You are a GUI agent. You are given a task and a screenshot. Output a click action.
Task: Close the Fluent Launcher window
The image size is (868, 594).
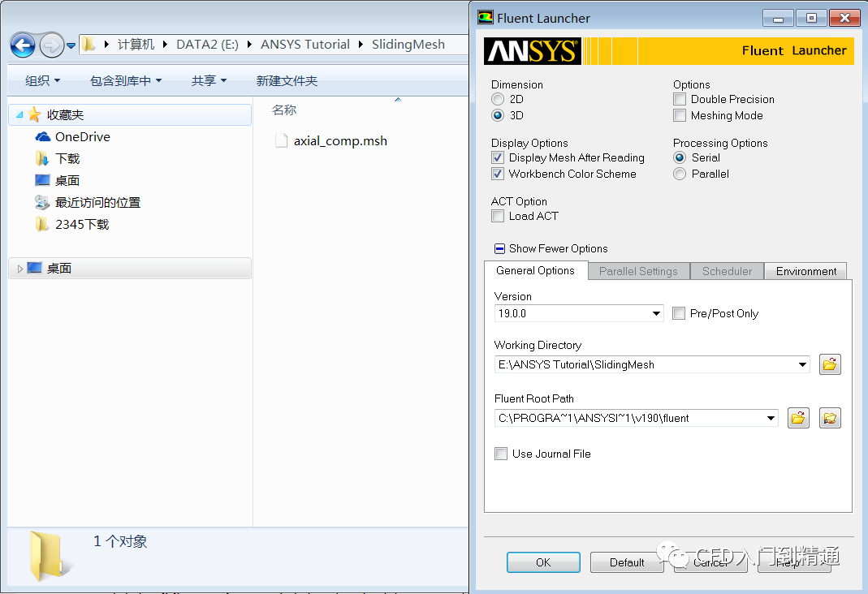tap(844, 18)
